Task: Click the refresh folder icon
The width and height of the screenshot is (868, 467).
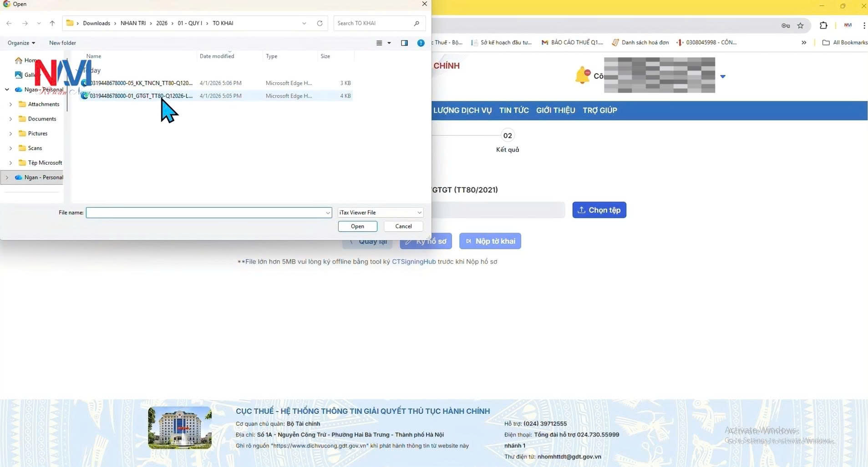Action: click(320, 23)
